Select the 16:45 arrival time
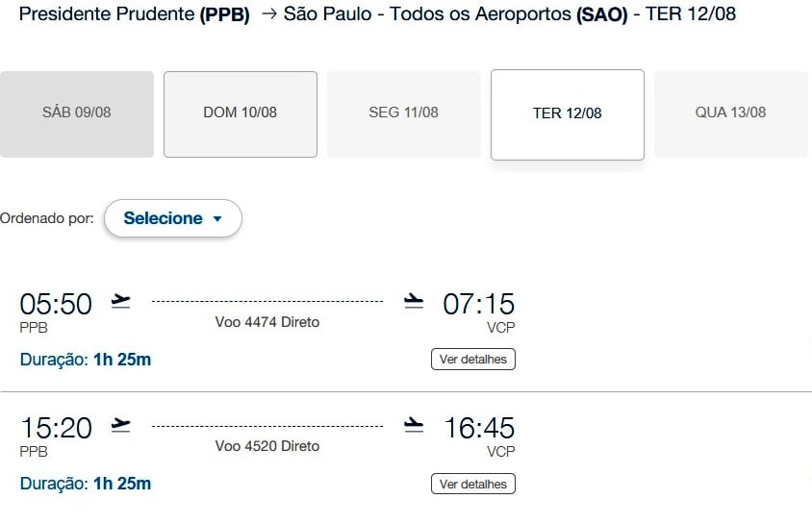This screenshot has width=812, height=524. [479, 428]
